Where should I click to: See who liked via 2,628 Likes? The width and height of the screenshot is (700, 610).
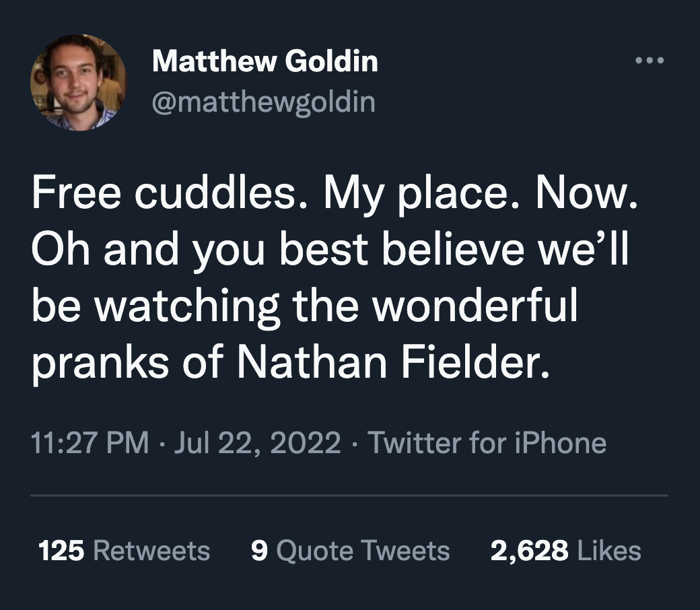pyautogui.click(x=564, y=551)
